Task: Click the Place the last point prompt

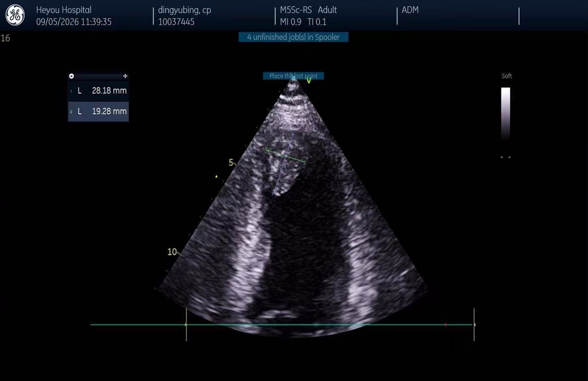Action: click(x=294, y=76)
